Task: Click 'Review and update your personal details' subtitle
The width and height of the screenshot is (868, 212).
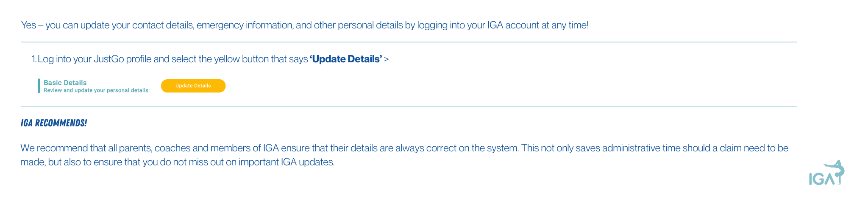Action: (x=96, y=90)
